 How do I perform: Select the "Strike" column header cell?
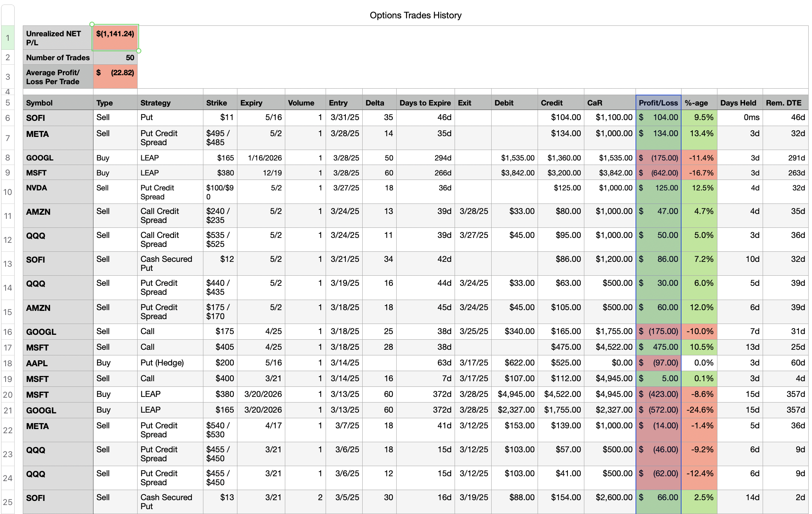click(220, 103)
